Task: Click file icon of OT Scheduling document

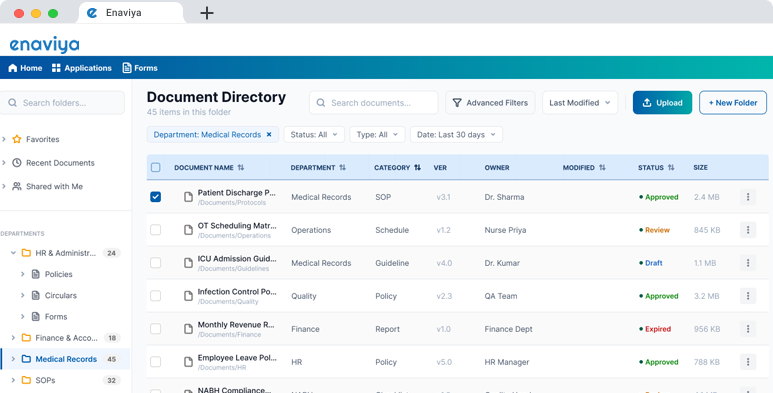Action: coord(188,230)
